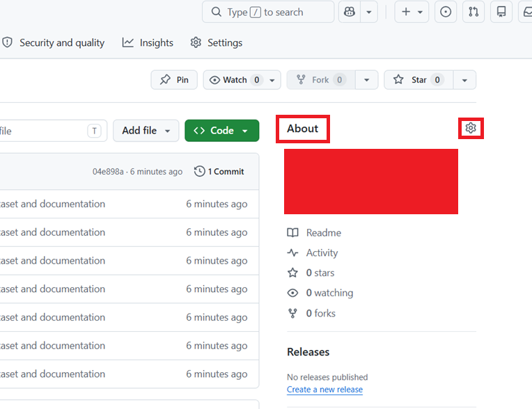
Task: Expand the Star lists dropdown arrow
Action: pyautogui.click(x=464, y=80)
